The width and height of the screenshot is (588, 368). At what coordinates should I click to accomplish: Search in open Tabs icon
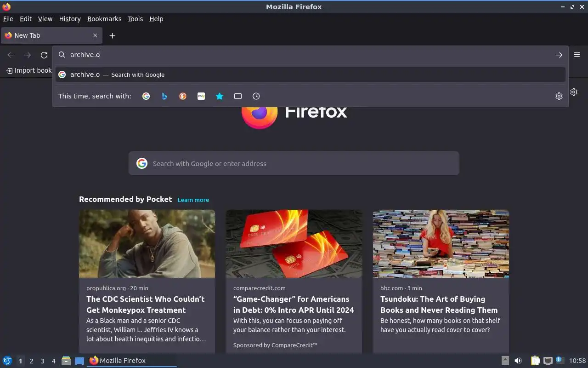(238, 96)
